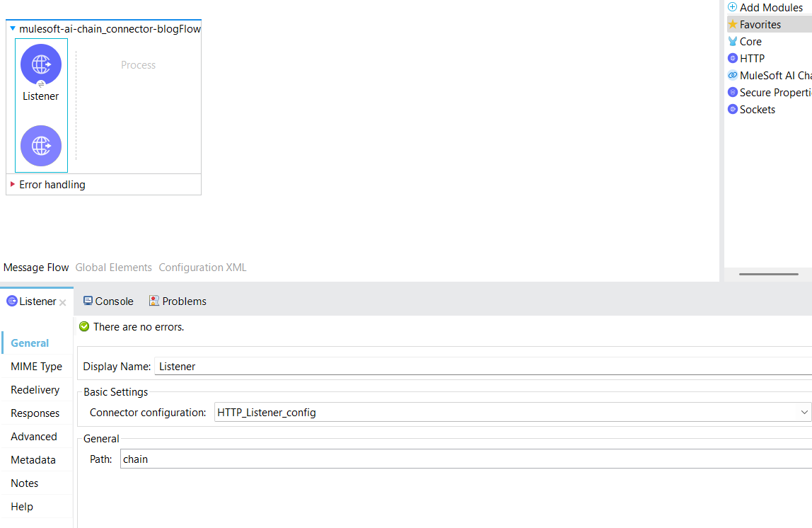Click the HTTP module icon

click(x=732, y=58)
